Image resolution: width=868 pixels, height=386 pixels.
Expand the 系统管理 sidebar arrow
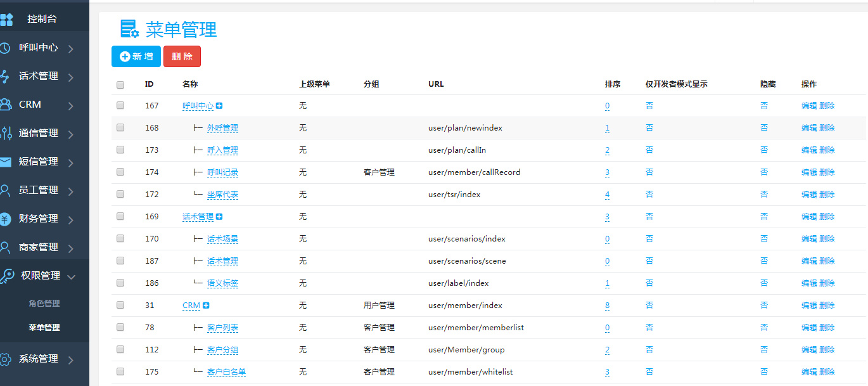(70, 359)
